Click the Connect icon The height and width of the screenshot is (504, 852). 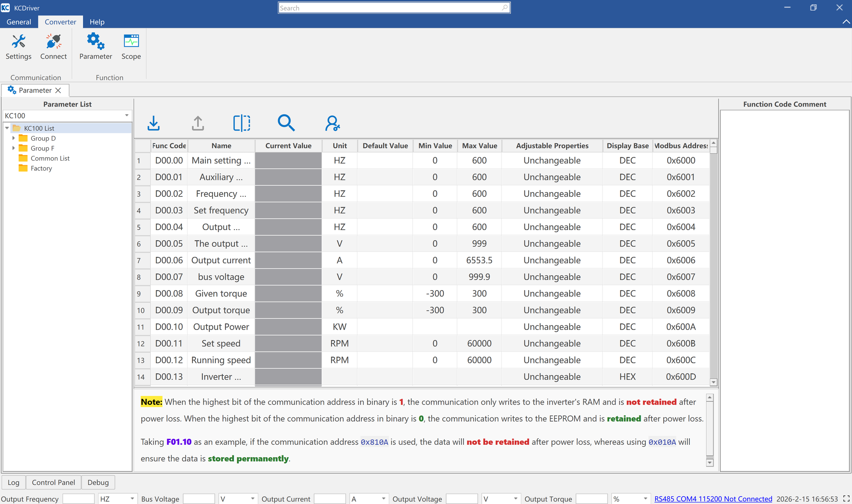point(53,47)
